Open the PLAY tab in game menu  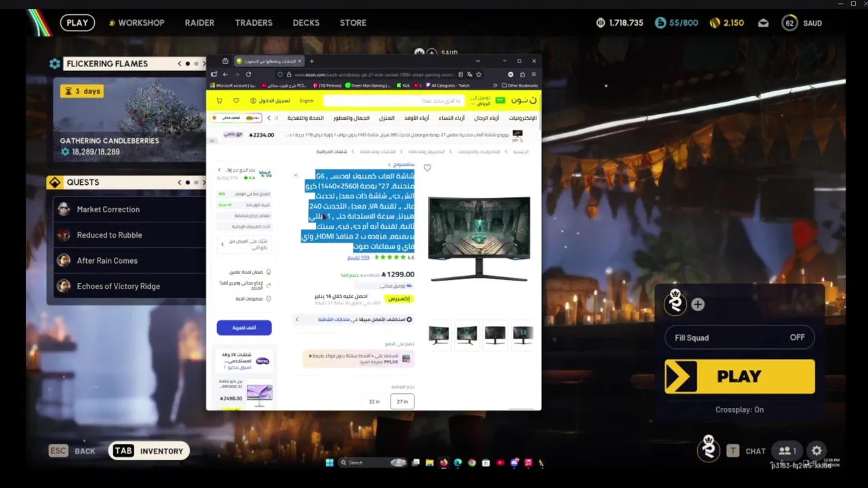[x=77, y=22]
